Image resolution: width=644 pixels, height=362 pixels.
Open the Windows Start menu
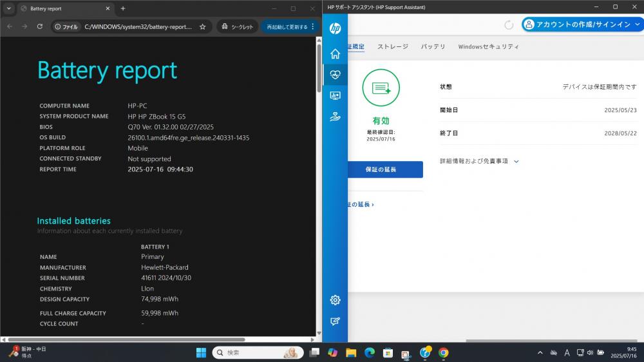(201, 352)
